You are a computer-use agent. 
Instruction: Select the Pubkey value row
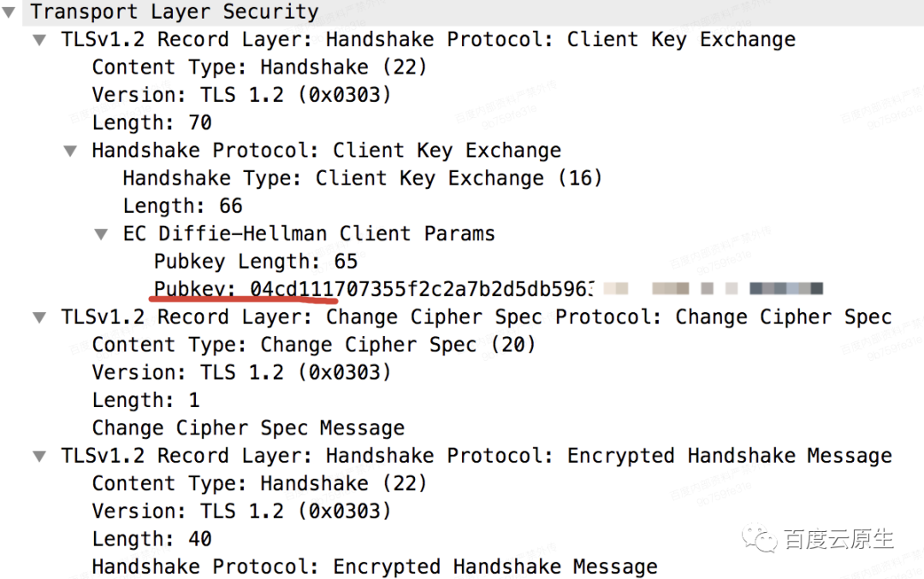(488, 289)
